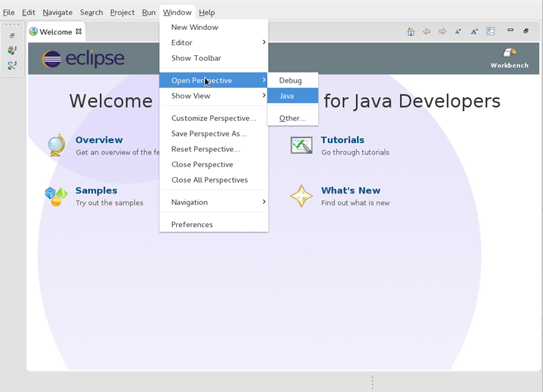Open the left sidebar Java icon with magnifying glass
Image resolution: width=543 pixels, height=392 pixels.
click(x=12, y=65)
